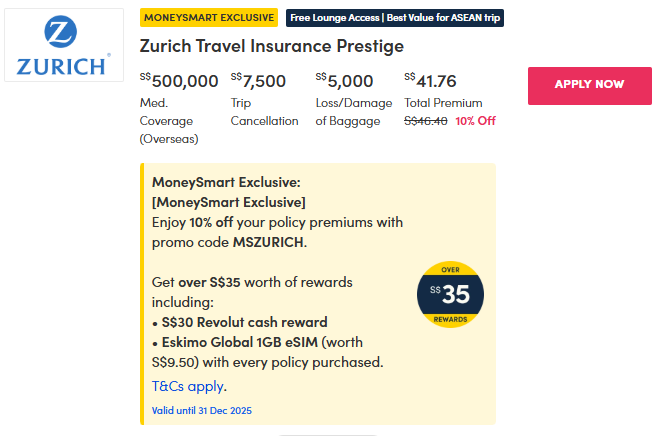Click the Free Lounge Access tag
This screenshot has height=436, width=657.
[x=394, y=18]
